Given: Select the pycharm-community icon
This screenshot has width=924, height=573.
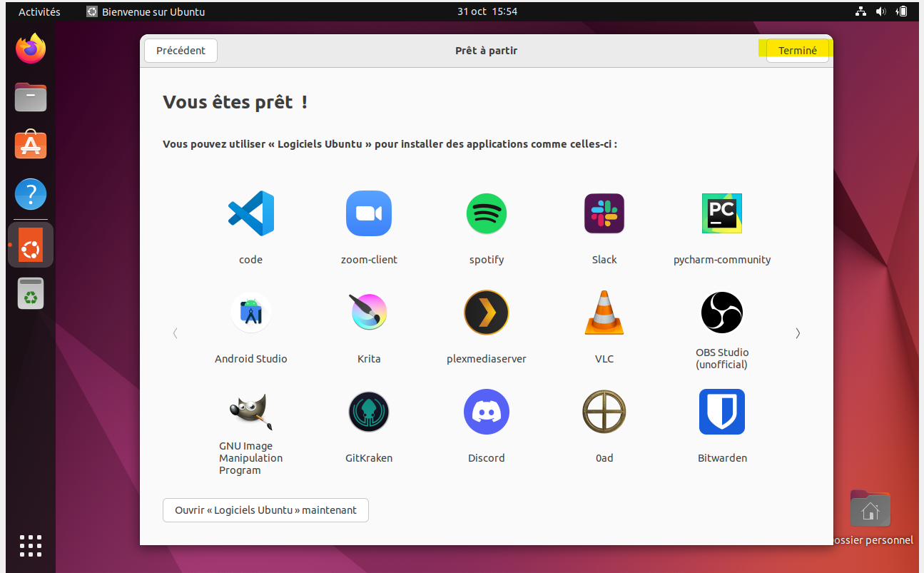Looking at the screenshot, I should [x=722, y=213].
